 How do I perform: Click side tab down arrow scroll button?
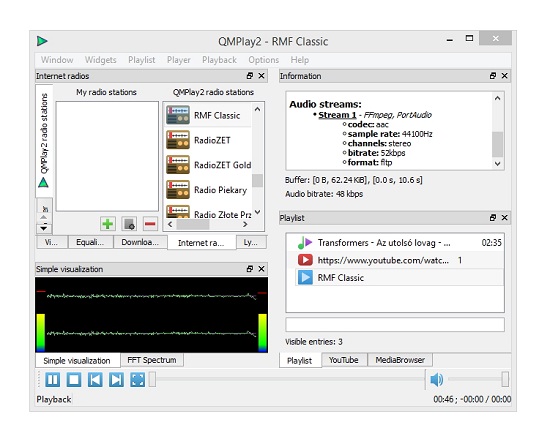[43, 228]
